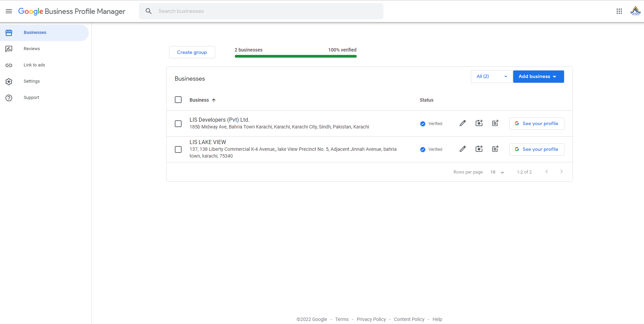Click the Create group button

(192, 52)
